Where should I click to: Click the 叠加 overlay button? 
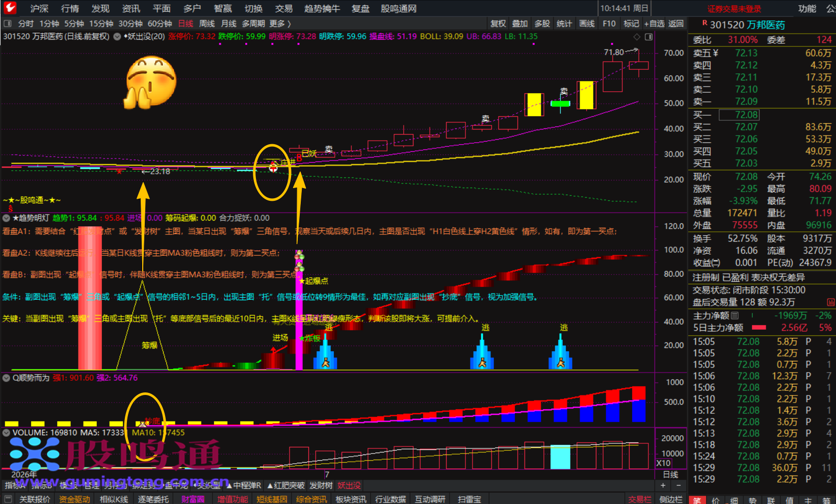(x=520, y=24)
